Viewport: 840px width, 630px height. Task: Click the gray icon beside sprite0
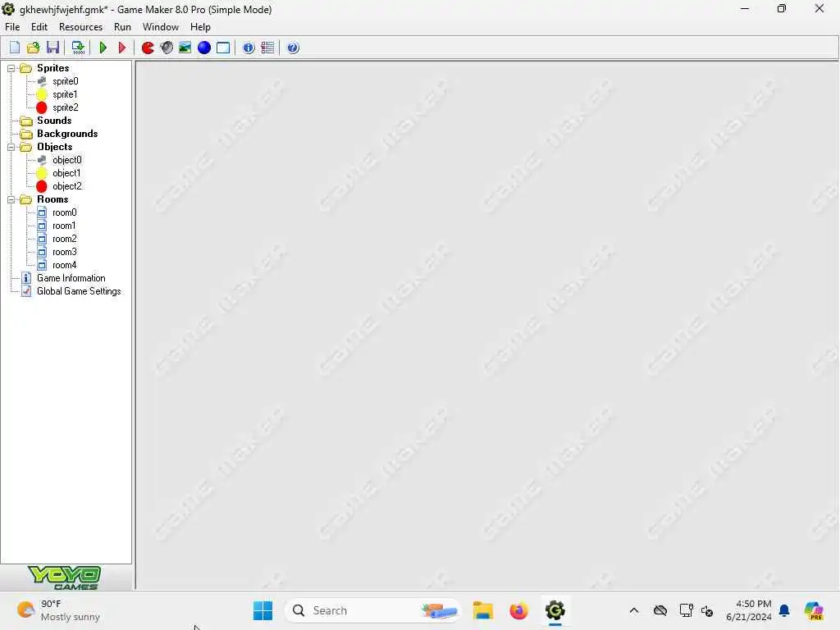click(x=42, y=81)
